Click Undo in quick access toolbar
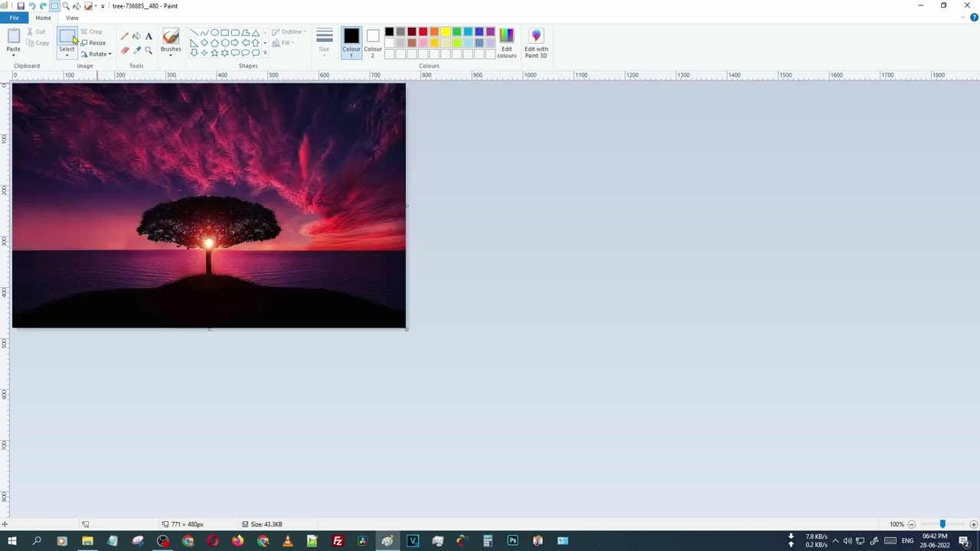This screenshot has width=980, height=551. point(32,6)
